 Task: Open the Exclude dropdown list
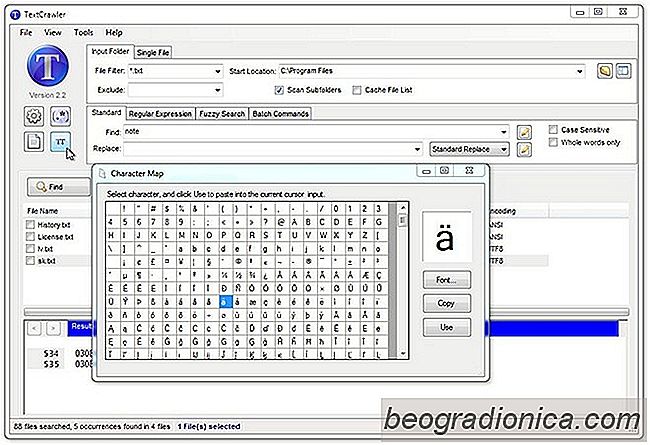coord(217,89)
